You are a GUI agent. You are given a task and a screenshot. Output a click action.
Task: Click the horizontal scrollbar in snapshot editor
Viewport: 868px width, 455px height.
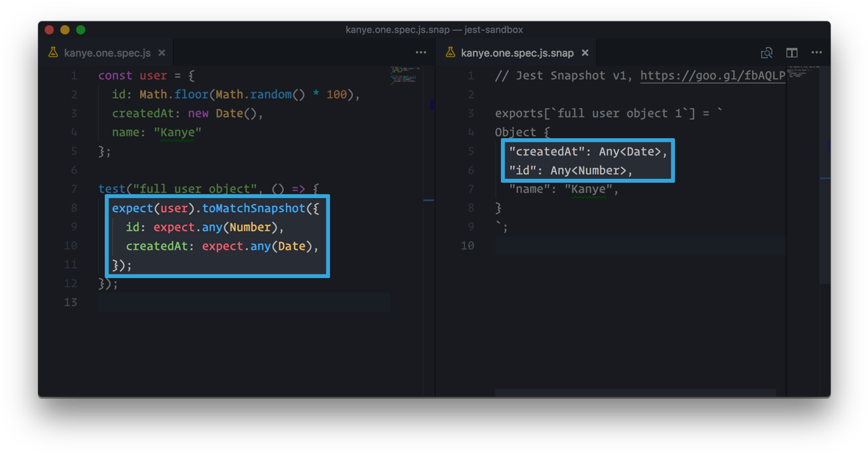[635, 393]
